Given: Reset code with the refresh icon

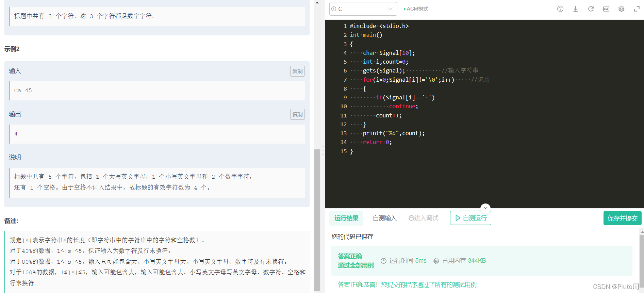Looking at the screenshot, I should [x=591, y=9].
